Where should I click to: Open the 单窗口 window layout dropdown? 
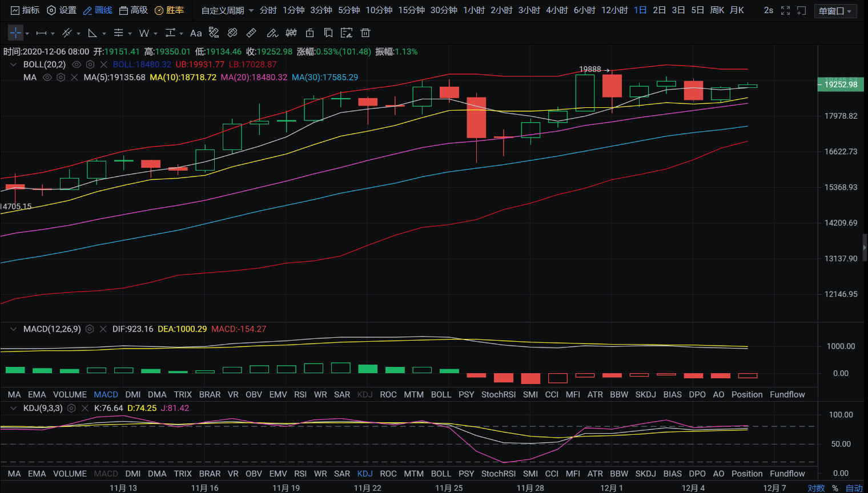click(x=835, y=11)
